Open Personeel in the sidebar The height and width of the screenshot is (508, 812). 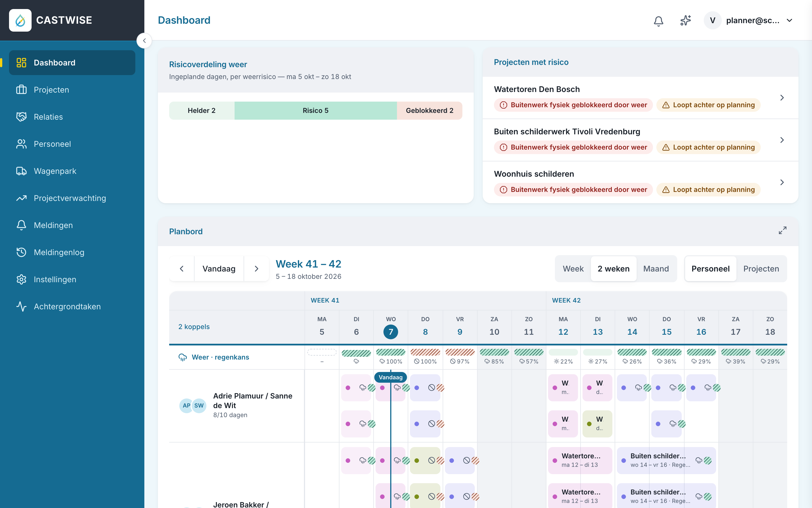pos(72,144)
